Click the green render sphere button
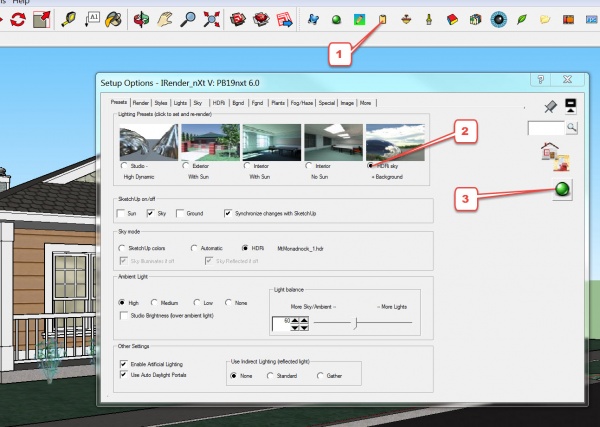The height and width of the screenshot is (427, 600). pyautogui.click(x=564, y=190)
